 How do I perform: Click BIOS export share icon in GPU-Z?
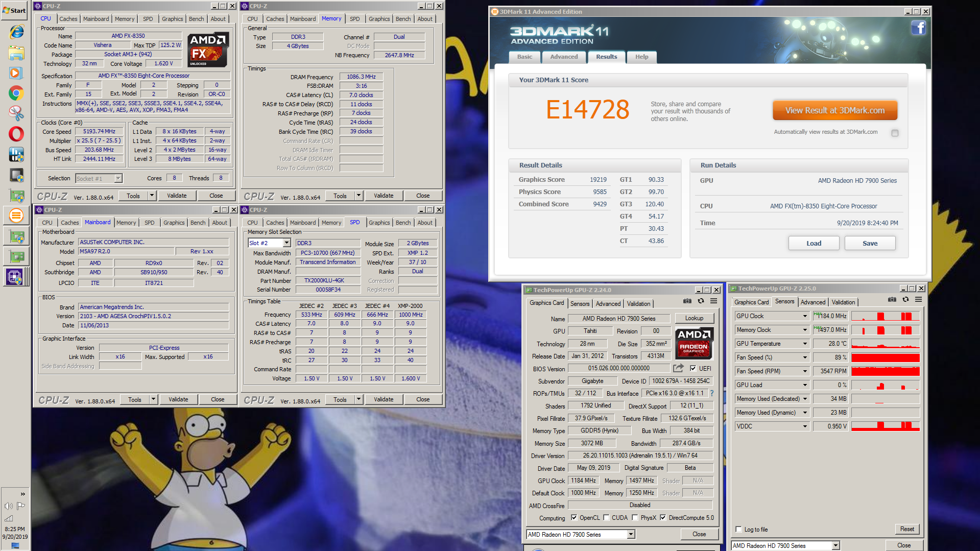[x=678, y=368]
